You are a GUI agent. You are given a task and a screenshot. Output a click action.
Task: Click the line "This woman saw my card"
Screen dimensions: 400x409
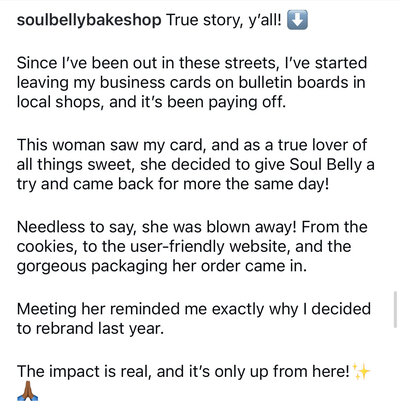tap(192, 145)
